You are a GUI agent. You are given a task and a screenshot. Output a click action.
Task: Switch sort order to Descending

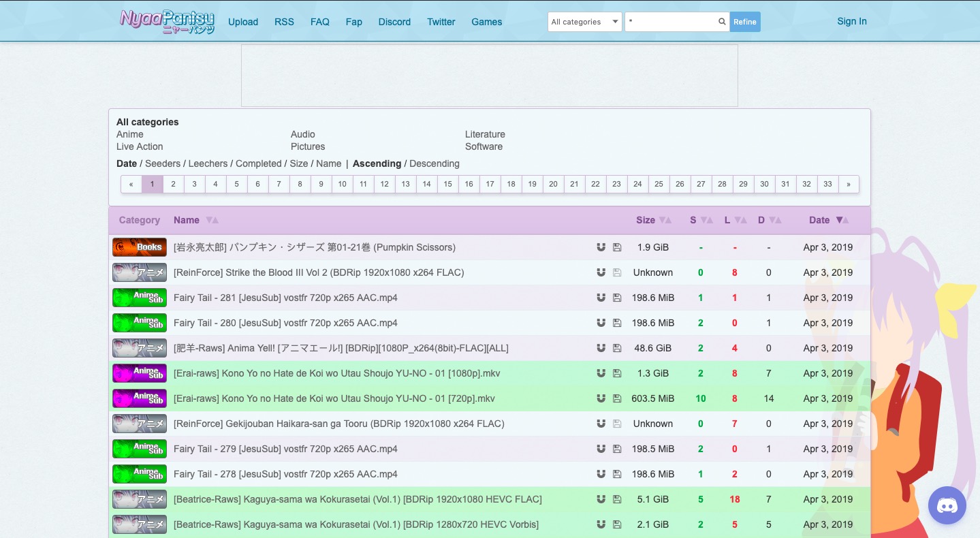tap(434, 163)
